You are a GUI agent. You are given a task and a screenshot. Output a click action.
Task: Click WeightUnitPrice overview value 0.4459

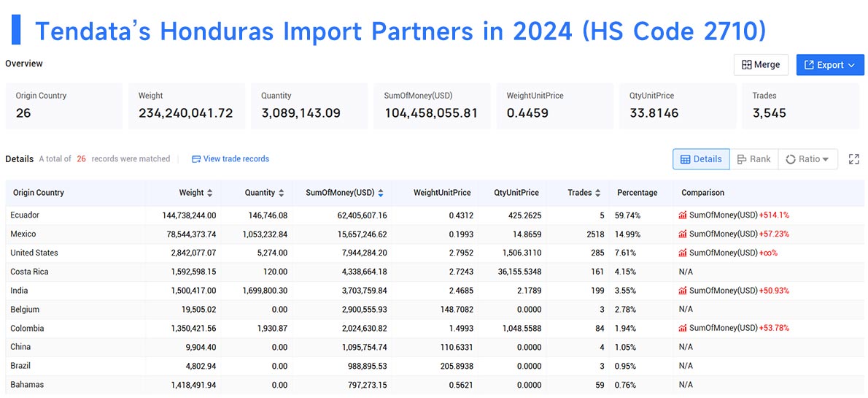point(527,114)
